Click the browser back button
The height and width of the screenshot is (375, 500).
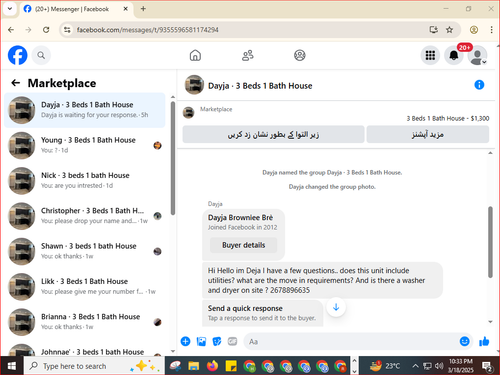pos(11,30)
